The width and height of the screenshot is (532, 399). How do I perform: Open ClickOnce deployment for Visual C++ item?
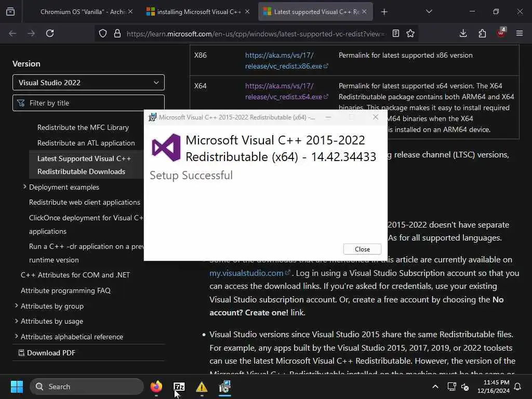tap(86, 224)
